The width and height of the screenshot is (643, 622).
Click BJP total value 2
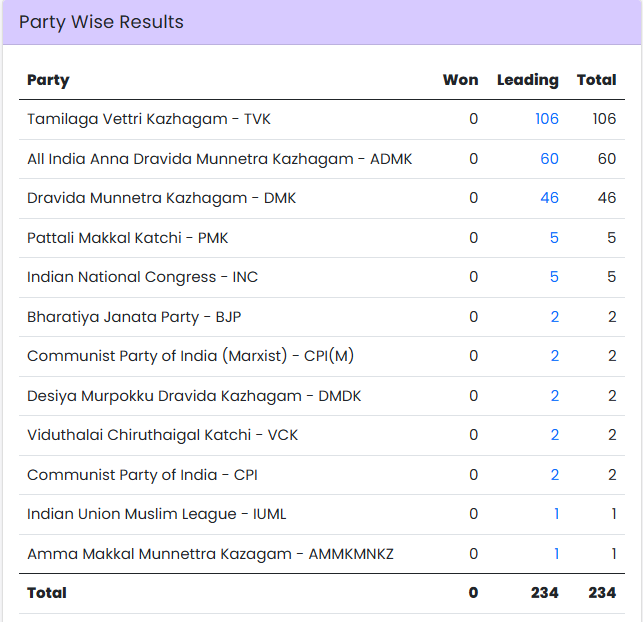(612, 317)
